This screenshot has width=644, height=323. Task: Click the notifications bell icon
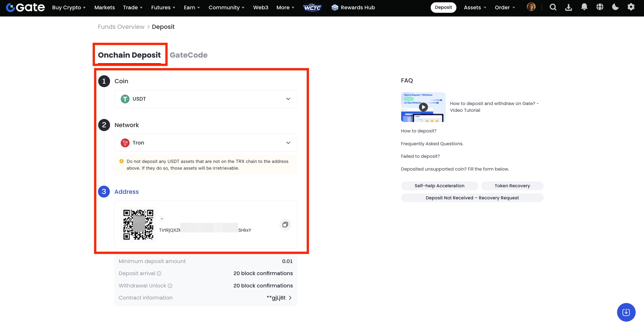click(584, 7)
